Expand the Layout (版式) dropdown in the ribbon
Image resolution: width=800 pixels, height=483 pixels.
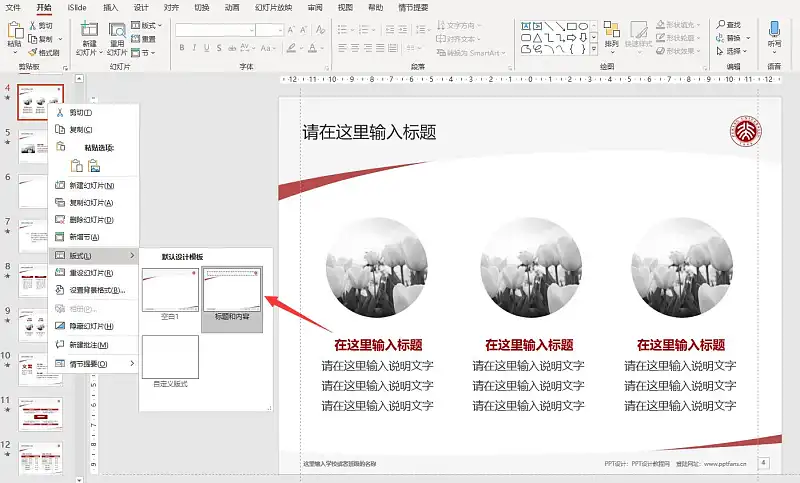tap(148, 25)
